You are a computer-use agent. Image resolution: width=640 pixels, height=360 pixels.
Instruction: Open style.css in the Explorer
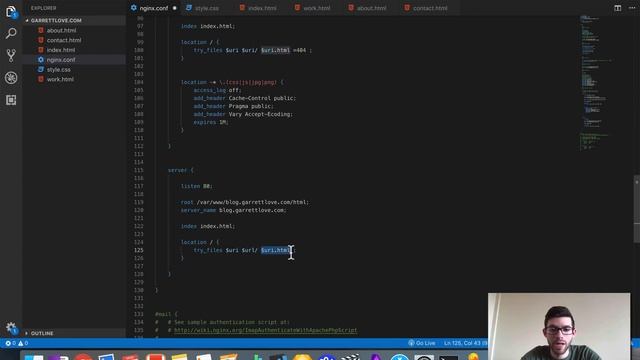pos(58,69)
